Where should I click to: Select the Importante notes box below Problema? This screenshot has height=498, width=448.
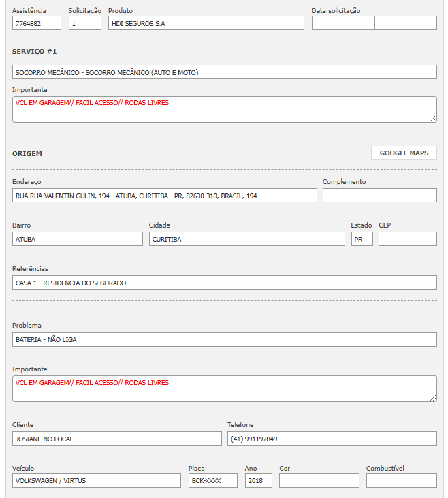click(x=224, y=388)
